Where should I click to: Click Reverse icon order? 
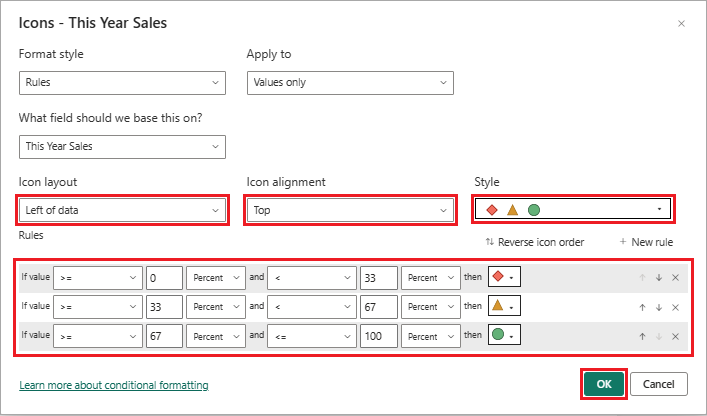pyautogui.click(x=534, y=242)
